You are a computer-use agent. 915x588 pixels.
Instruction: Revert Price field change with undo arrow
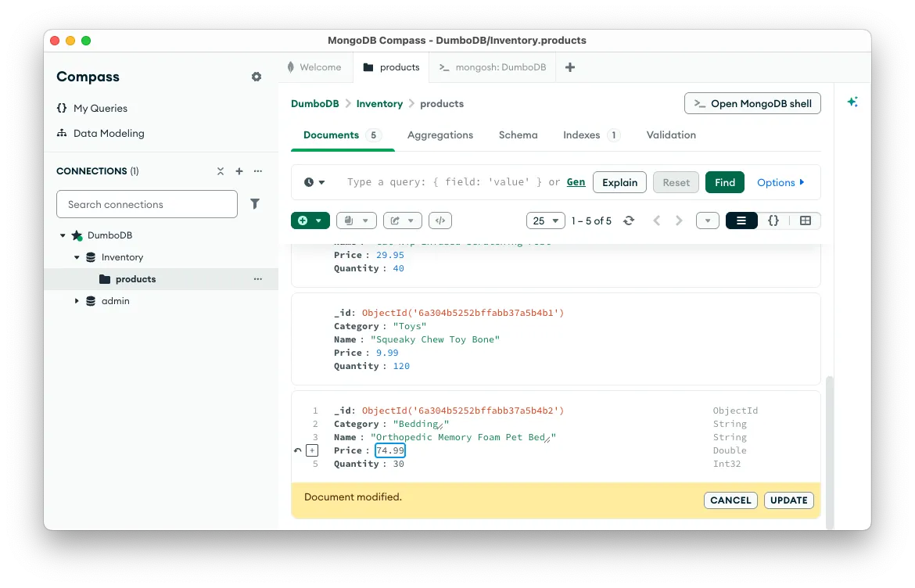[x=298, y=450]
